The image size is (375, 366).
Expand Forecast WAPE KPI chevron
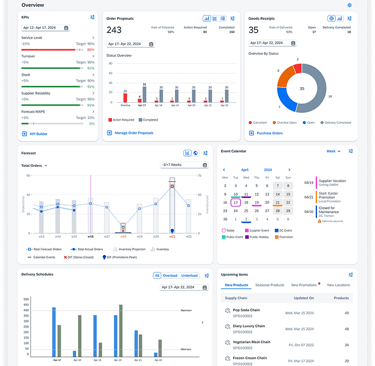pos(93,112)
